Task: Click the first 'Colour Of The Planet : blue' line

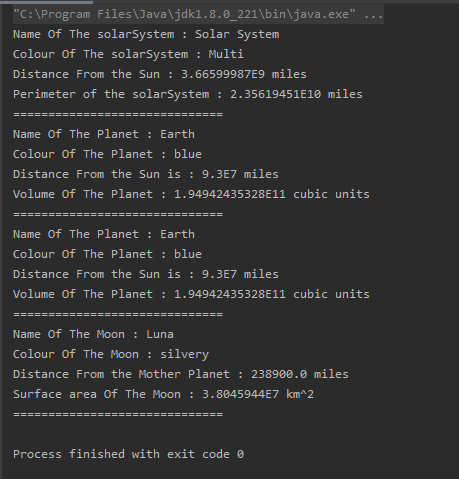Action: [x=107, y=154]
